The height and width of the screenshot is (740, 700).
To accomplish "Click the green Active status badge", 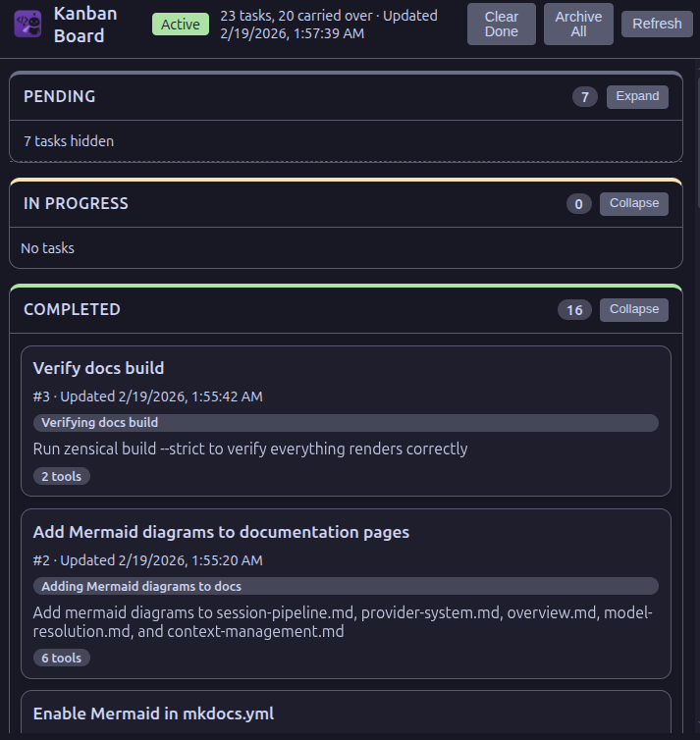I will [180, 24].
